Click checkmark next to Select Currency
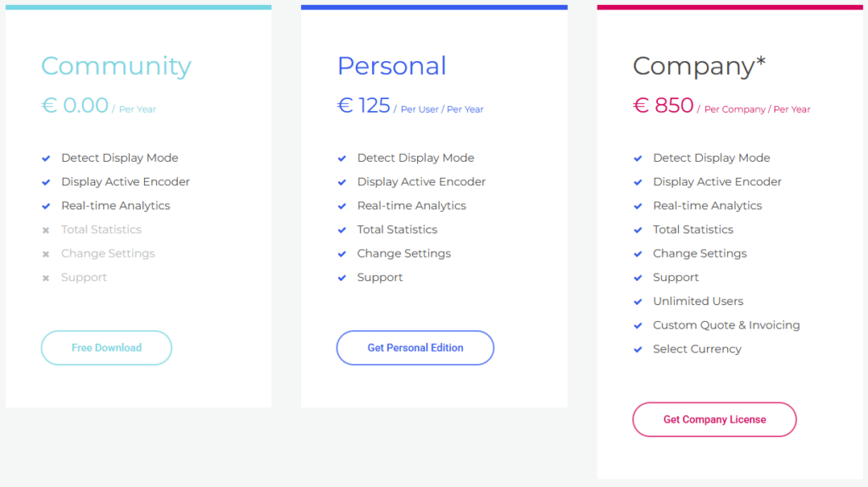 coord(637,349)
